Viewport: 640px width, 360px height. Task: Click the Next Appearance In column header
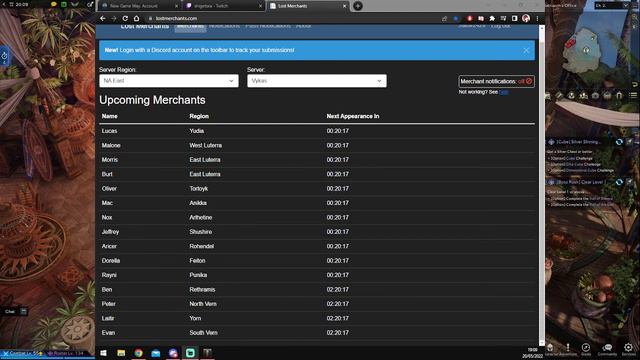pyautogui.click(x=353, y=116)
